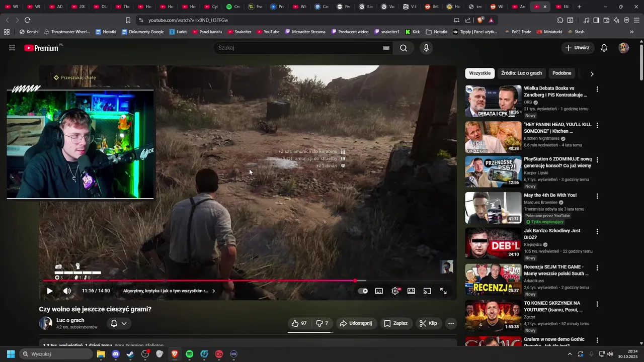Open Brave Wallet icon
Viewport: 644px width, 362px height.
606,20
